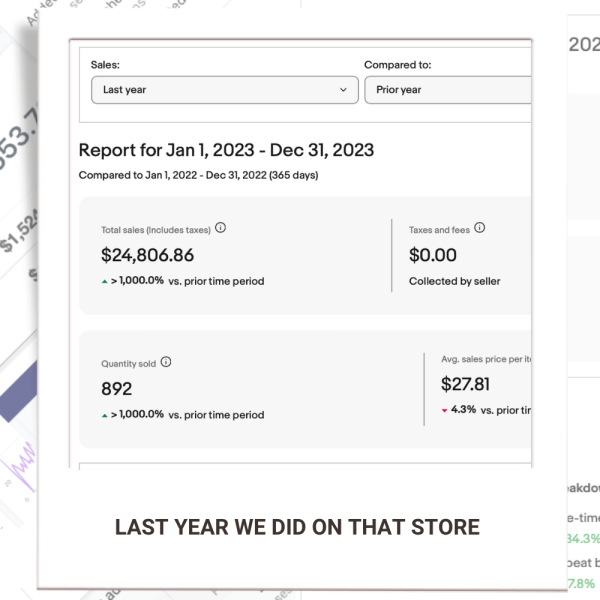The image size is (600, 600).
Task: Click info icon next to Total sales
Action: tap(220, 228)
